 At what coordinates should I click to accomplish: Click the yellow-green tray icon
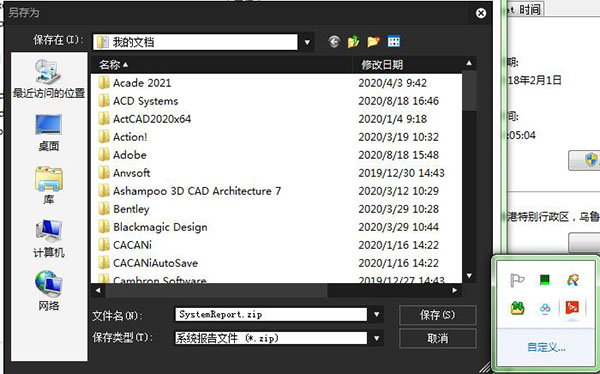517,308
